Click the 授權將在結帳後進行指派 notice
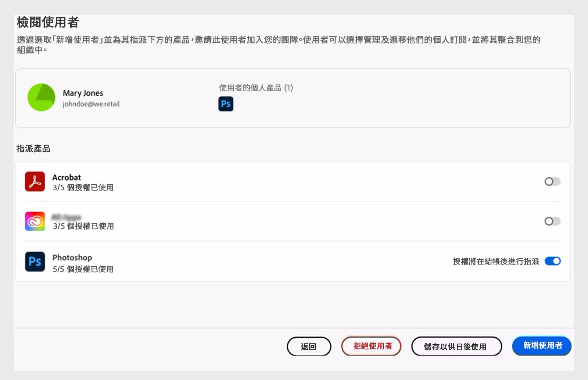This screenshot has height=380, width=588. [x=496, y=262]
